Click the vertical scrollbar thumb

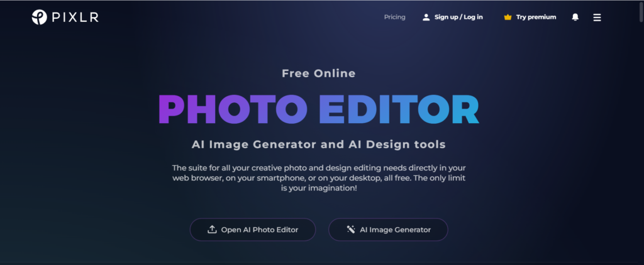click(641, 13)
